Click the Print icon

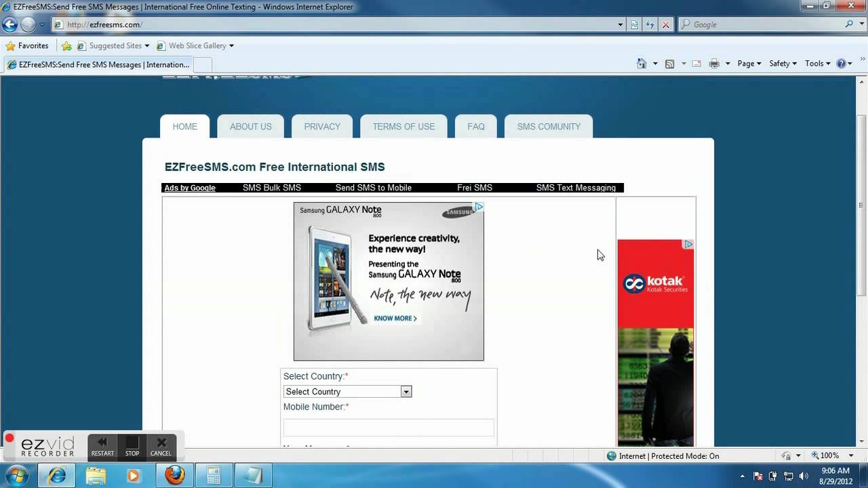(714, 63)
